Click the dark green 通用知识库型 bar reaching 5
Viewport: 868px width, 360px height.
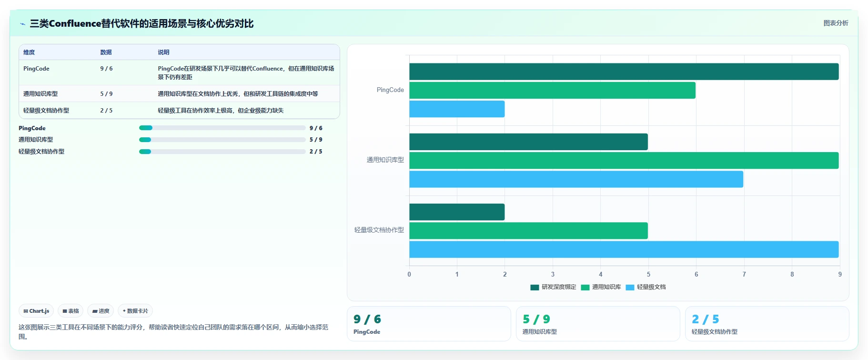(x=528, y=142)
